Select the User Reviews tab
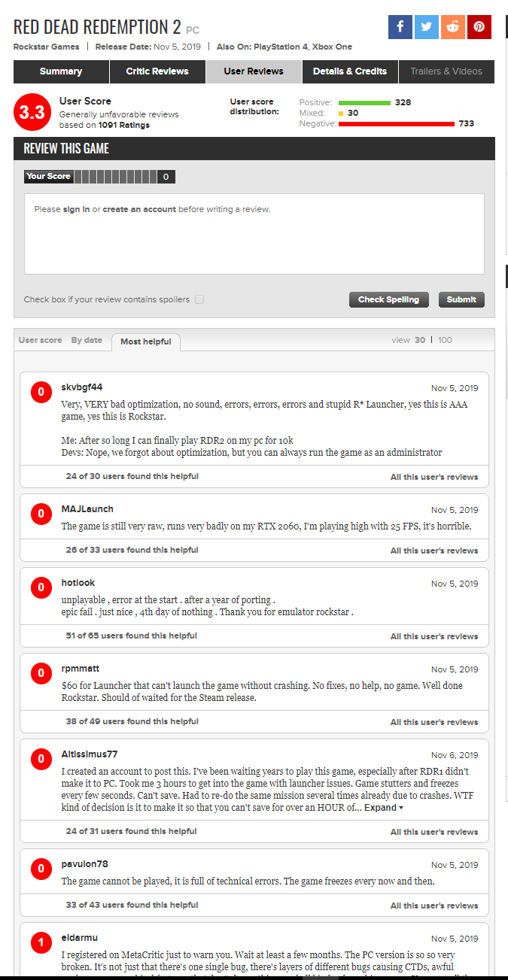The height and width of the screenshot is (980, 508). click(254, 71)
